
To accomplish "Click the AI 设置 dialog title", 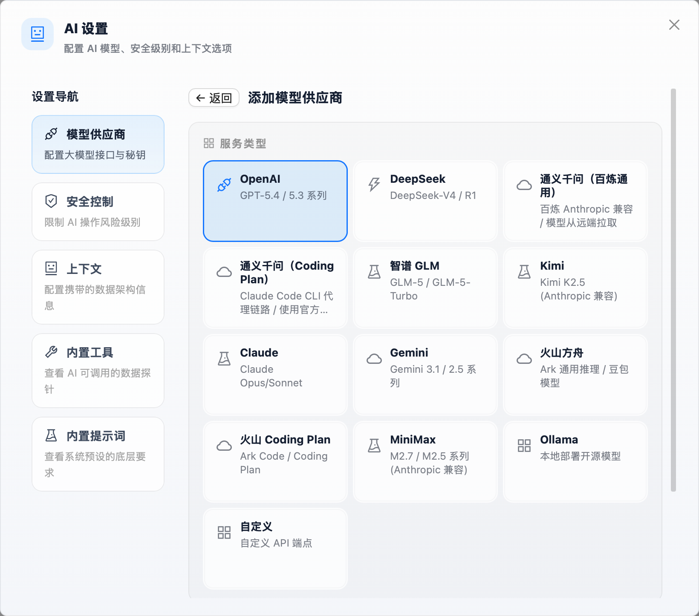I will point(86,29).
